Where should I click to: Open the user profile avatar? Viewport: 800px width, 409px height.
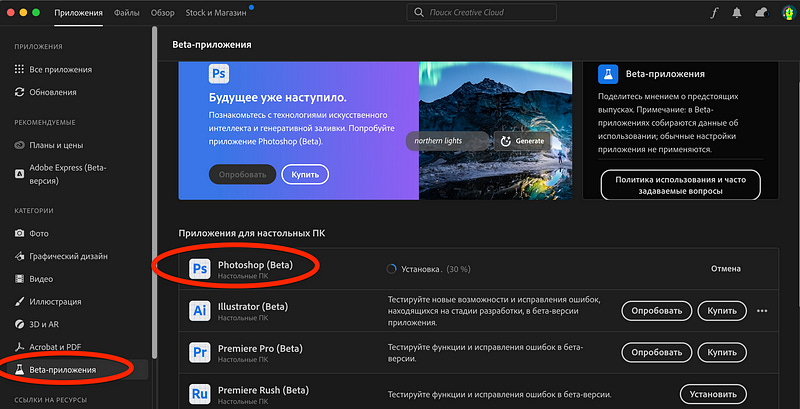pos(788,13)
